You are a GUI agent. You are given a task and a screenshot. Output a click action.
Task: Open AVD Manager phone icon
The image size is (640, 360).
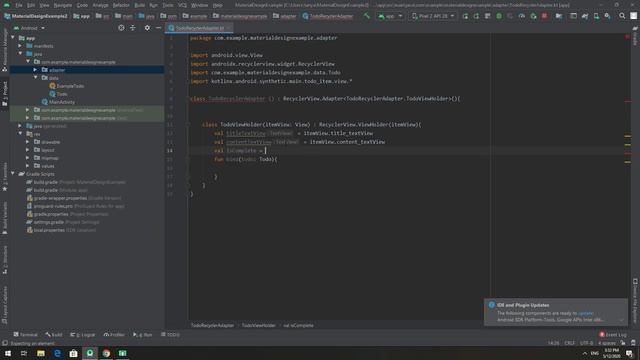pos(596,16)
